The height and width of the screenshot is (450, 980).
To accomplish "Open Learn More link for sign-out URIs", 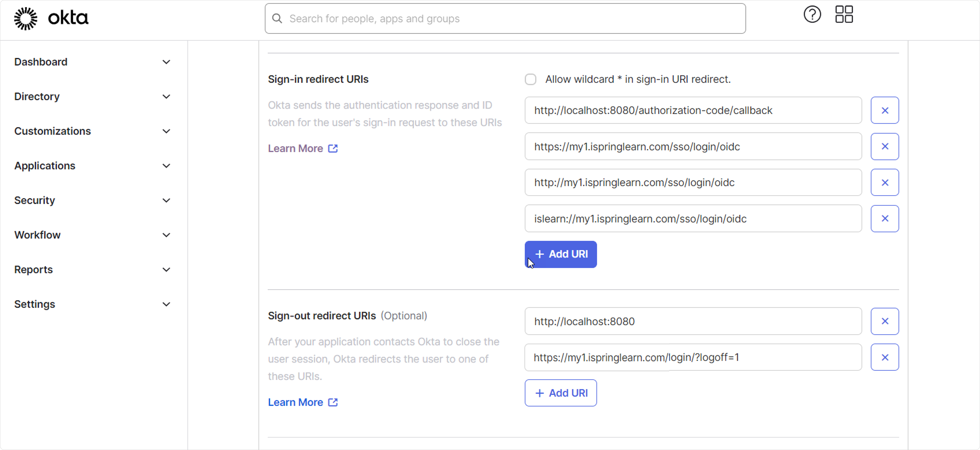I will (295, 402).
